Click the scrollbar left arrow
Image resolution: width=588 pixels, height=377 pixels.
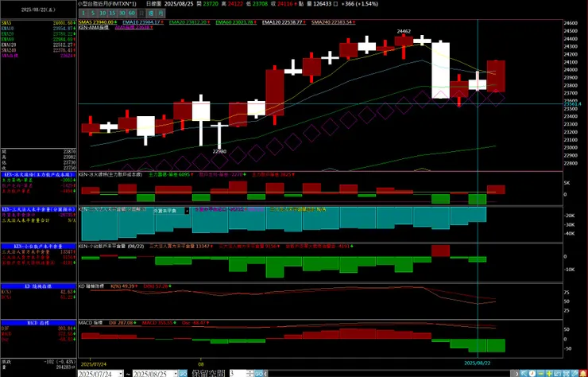coord(266,373)
